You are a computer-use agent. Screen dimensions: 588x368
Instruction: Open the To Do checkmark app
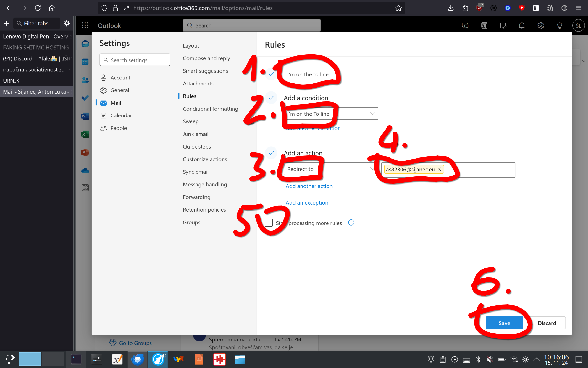(85, 98)
